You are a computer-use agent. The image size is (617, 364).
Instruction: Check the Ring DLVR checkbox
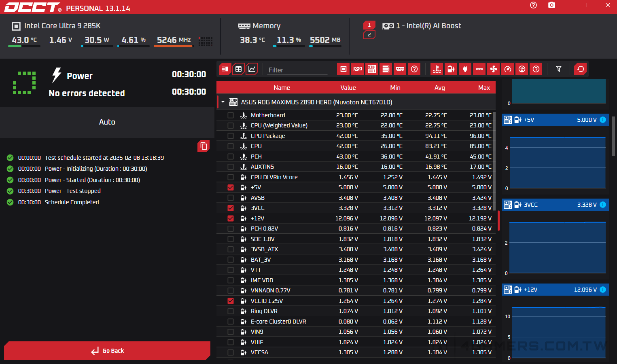231,311
